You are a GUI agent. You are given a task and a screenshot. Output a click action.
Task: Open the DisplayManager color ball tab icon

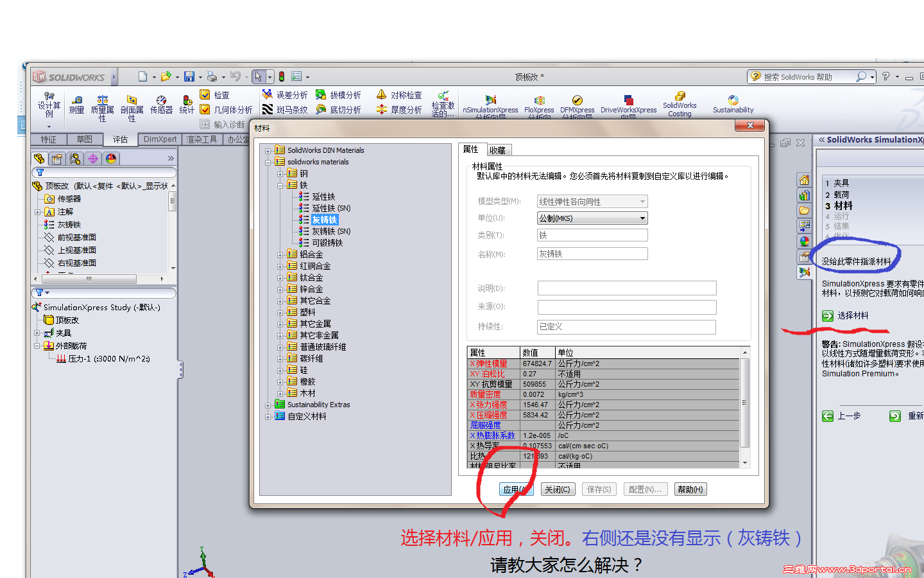111,159
